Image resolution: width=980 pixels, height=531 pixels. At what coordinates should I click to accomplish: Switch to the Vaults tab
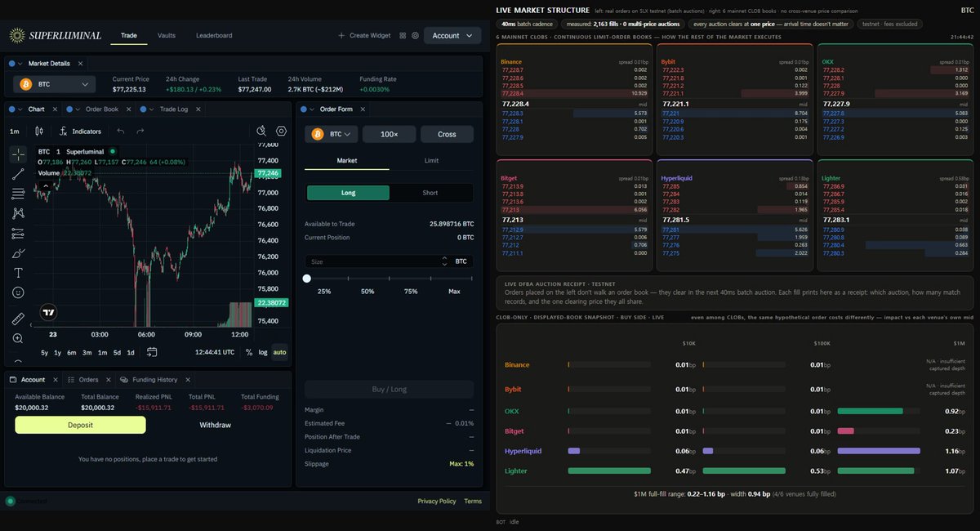[167, 35]
